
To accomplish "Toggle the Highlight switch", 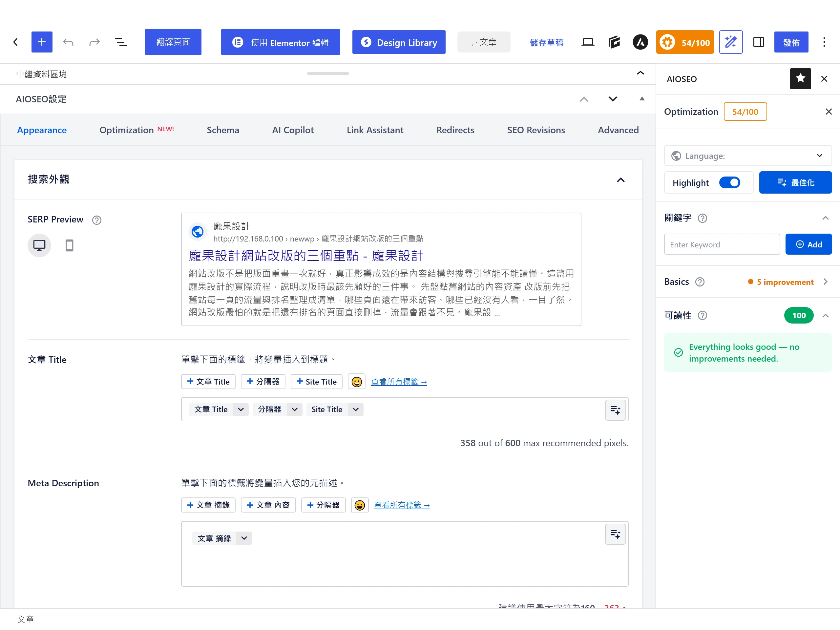I will (x=729, y=183).
